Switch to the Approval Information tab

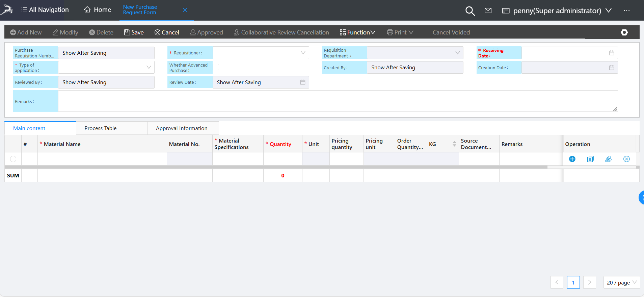click(x=182, y=128)
